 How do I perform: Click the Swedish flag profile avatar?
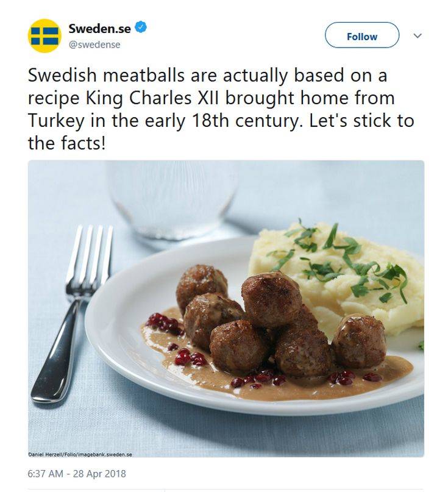tap(44, 36)
